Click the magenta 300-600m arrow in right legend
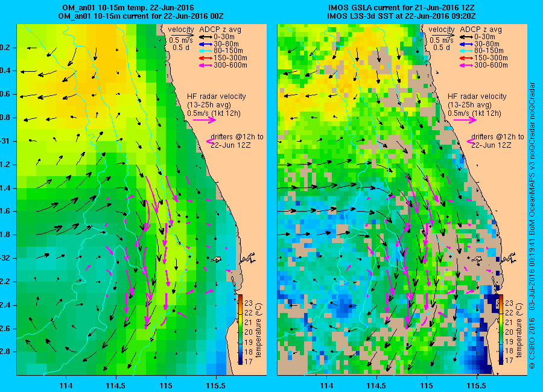Image resolution: width=543 pixels, height=392 pixels. 466,65
